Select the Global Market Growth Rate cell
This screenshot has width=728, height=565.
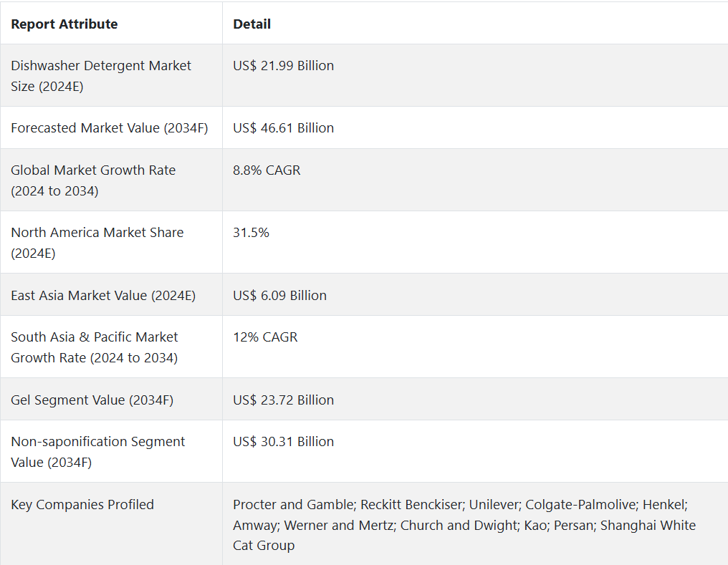(93, 180)
